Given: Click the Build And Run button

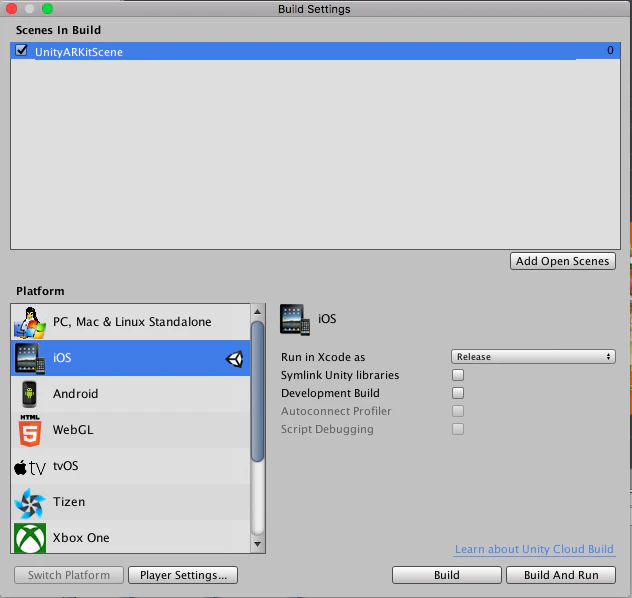Looking at the screenshot, I should (561, 575).
